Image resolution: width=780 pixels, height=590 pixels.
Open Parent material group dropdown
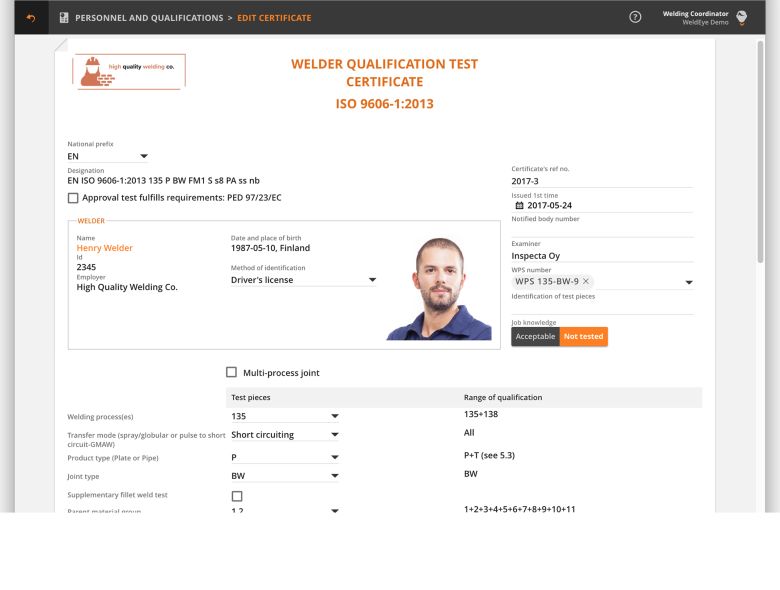(x=285, y=509)
